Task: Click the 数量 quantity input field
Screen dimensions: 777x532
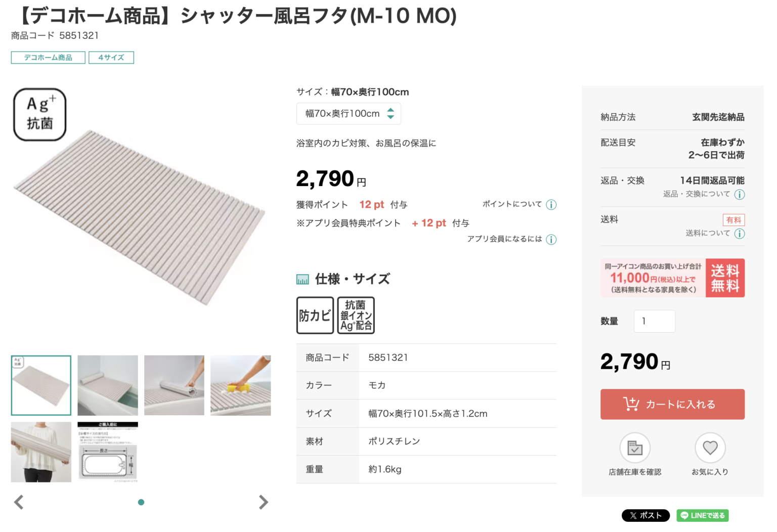Action: pyautogui.click(x=654, y=321)
